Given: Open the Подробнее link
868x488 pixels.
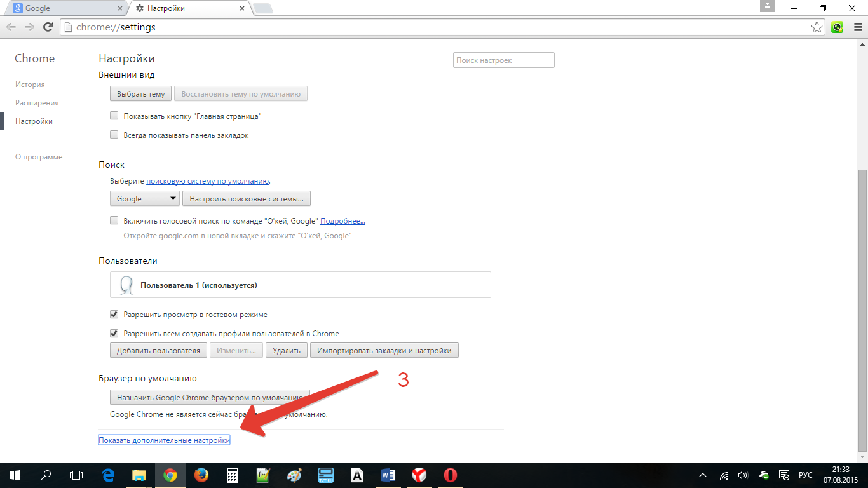Looking at the screenshot, I should coord(342,221).
